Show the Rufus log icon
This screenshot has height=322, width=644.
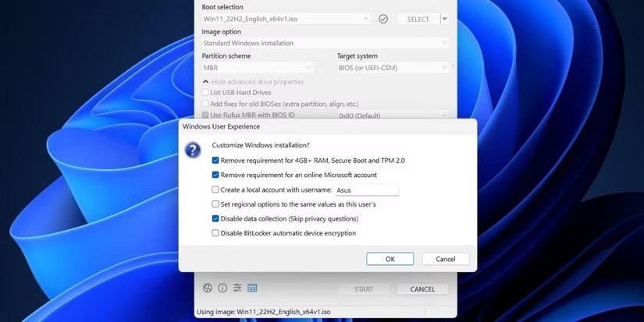click(252, 288)
